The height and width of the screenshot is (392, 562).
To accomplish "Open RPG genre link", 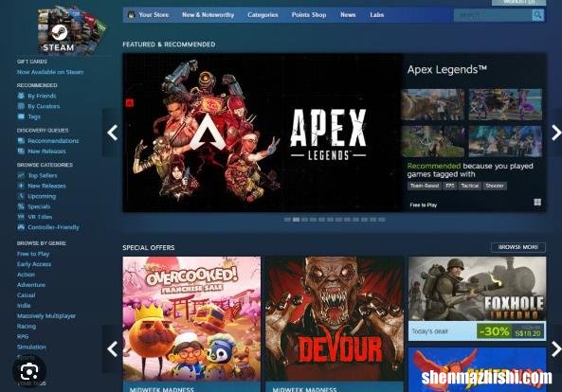I will click(x=22, y=336).
